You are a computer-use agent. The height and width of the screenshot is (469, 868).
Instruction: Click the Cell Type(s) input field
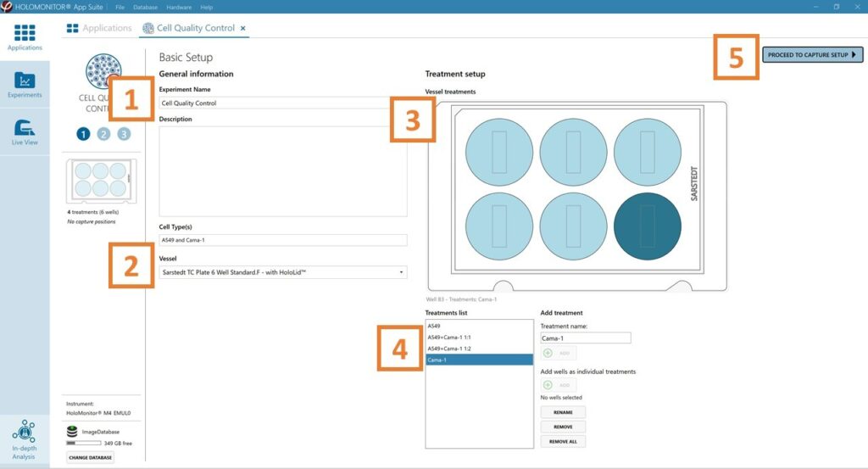pos(283,240)
